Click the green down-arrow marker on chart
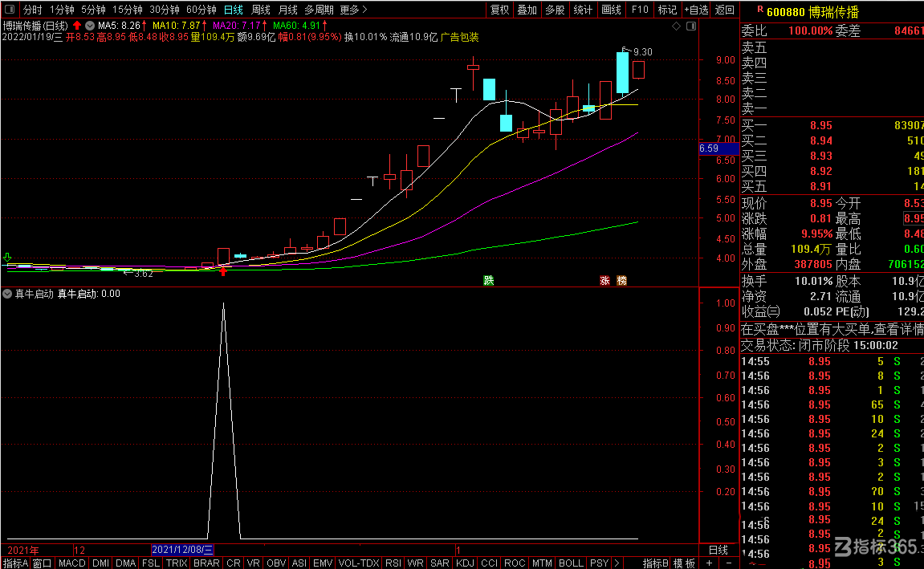The height and width of the screenshot is (569, 924). (7, 258)
